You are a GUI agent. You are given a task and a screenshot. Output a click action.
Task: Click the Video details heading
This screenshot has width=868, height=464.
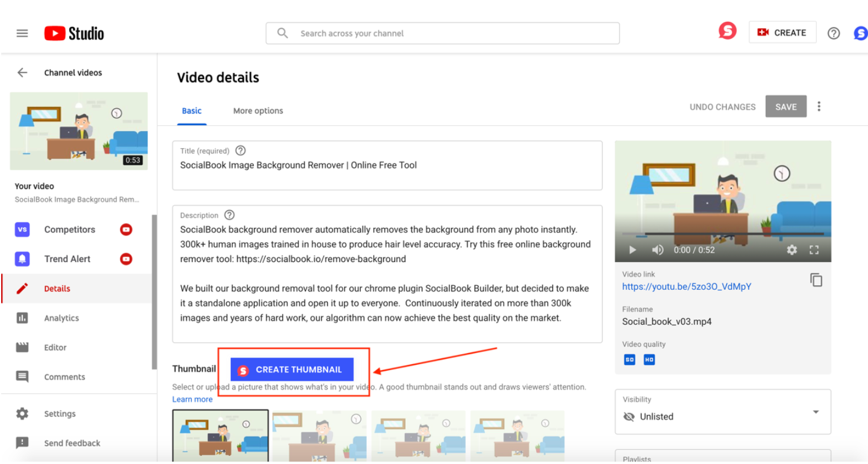pos(218,77)
